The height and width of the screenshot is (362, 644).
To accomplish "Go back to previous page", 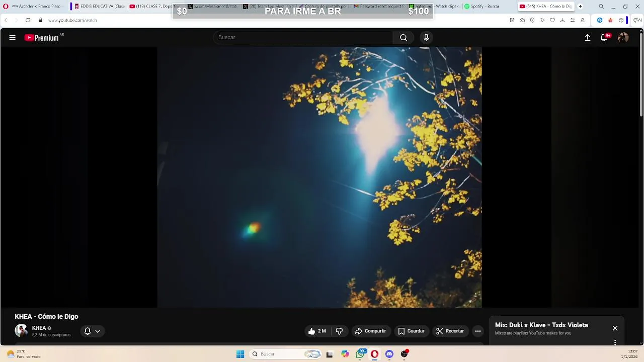I will (x=6, y=20).
